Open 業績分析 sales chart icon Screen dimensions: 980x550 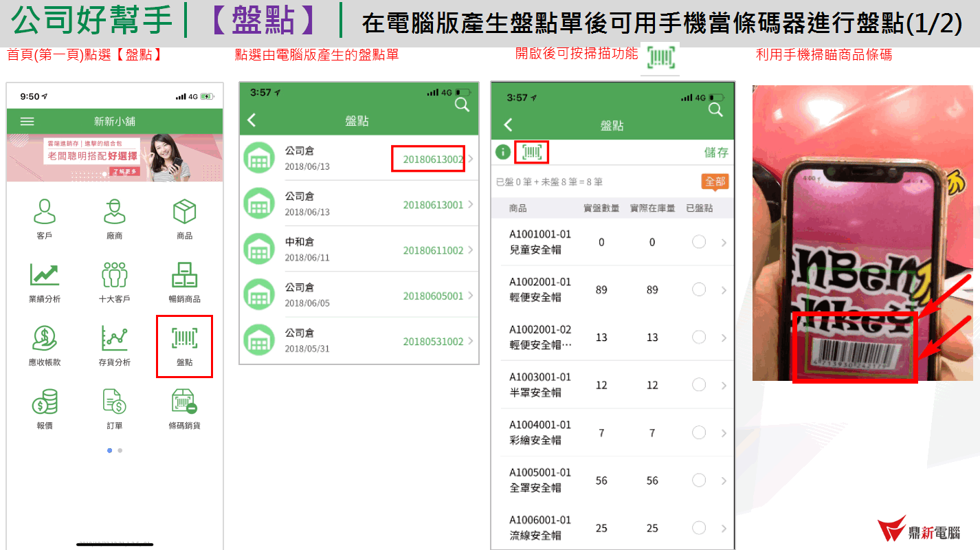point(45,275)
